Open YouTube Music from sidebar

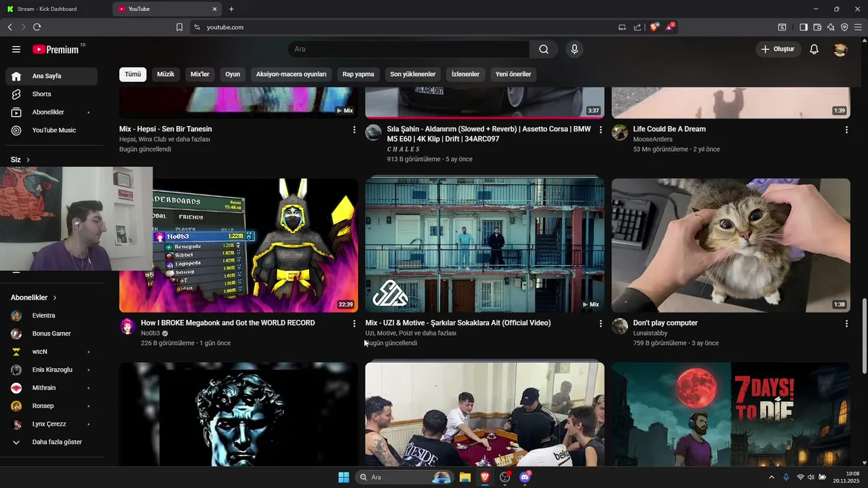(51, 130)
